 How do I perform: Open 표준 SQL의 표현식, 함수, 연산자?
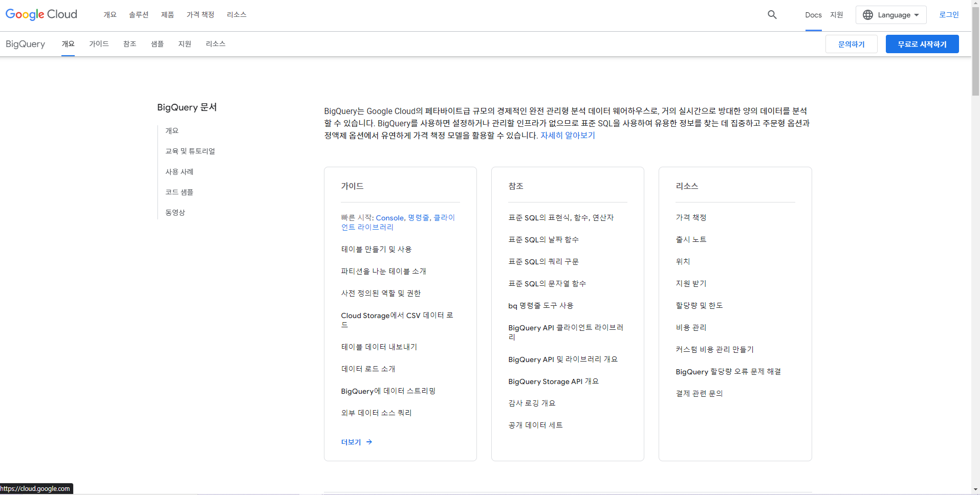561,218
